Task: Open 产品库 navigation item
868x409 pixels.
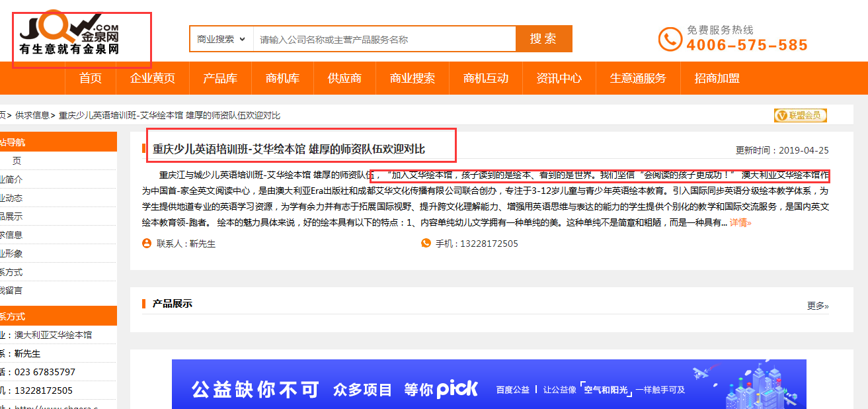Action: coord(220,78)
